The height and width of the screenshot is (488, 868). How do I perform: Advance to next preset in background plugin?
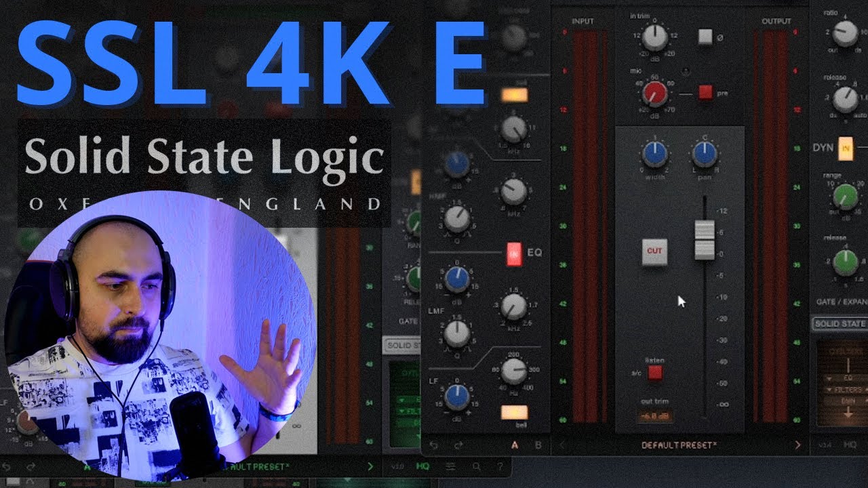pos(370,466)
